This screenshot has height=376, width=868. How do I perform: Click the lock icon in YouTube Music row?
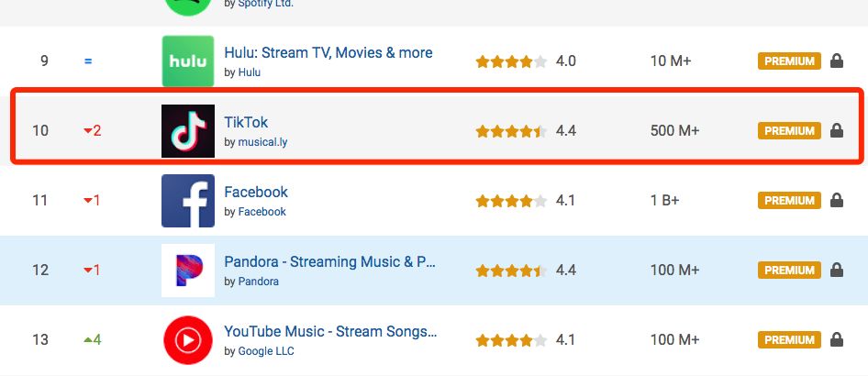pyautogui.click(x=836, y=339)
